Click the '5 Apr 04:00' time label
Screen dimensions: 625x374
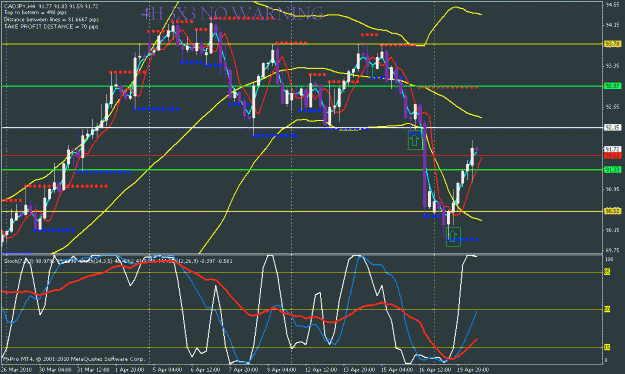click(168, 370)
